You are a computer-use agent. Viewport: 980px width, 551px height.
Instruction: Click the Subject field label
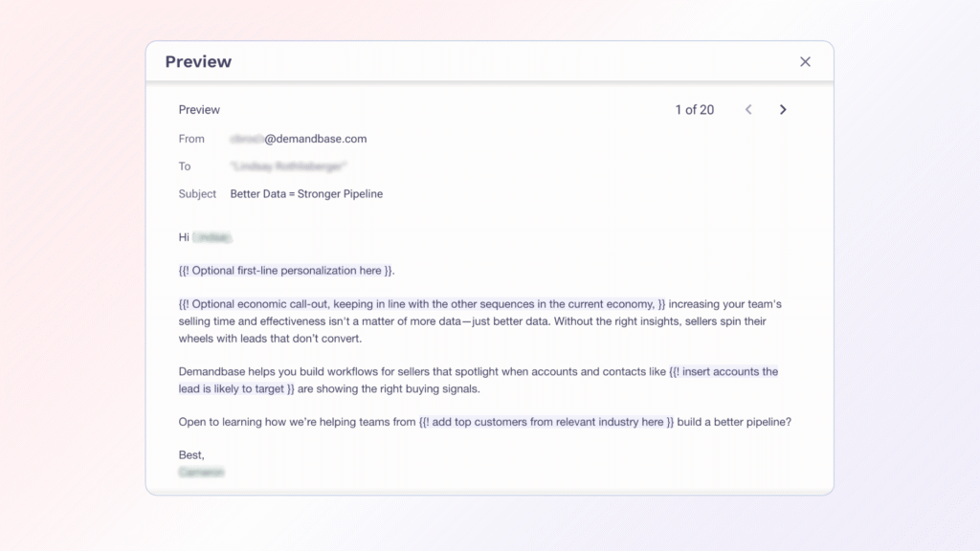[197, 193]
